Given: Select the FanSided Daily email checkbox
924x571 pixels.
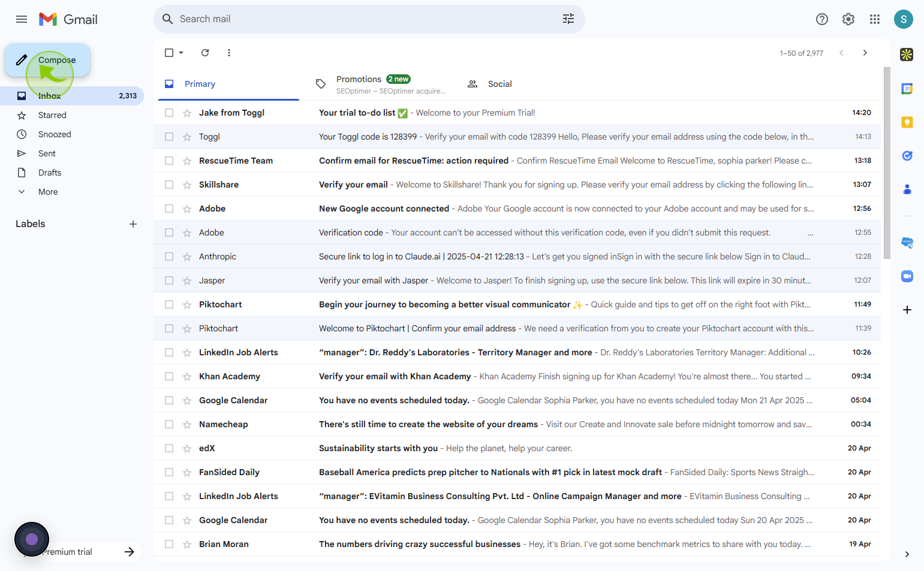Looking at the screenshot, I should click(169, 472).
